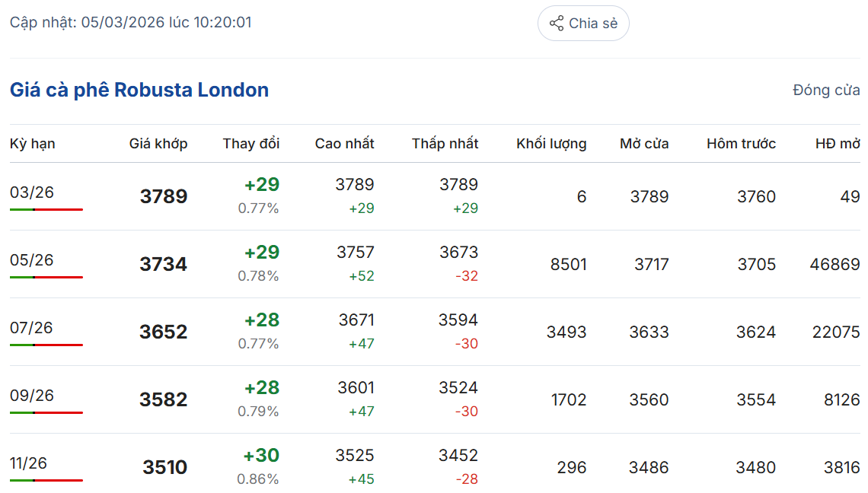This screenshot has height=493, width=868.
Task: Click the Đóng cửa market status label
Action: click(x=826, y=91)
